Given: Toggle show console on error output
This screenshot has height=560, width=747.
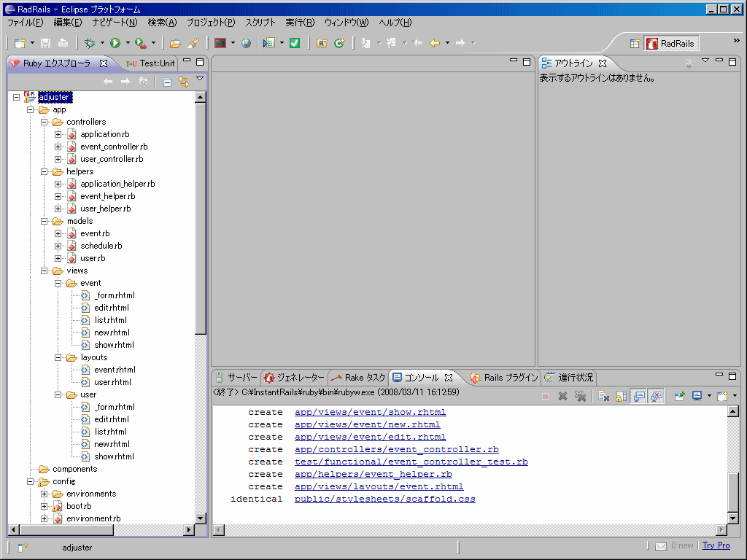Looking at the screenshot, I should pos(657,396).
